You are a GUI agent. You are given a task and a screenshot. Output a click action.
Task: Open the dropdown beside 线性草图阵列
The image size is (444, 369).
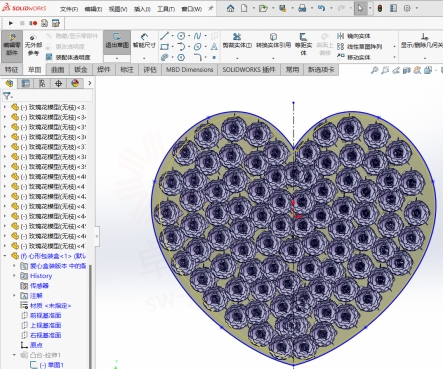coord(394,47)
